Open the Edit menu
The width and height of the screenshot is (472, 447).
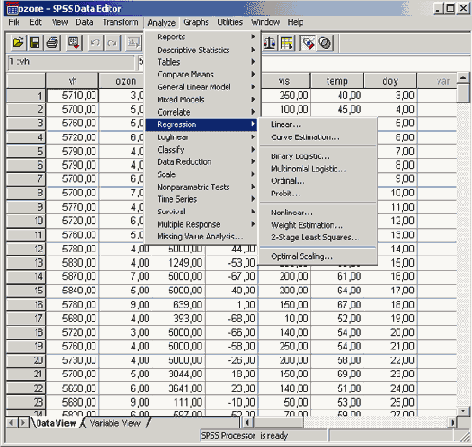click(x=35, y=22)
